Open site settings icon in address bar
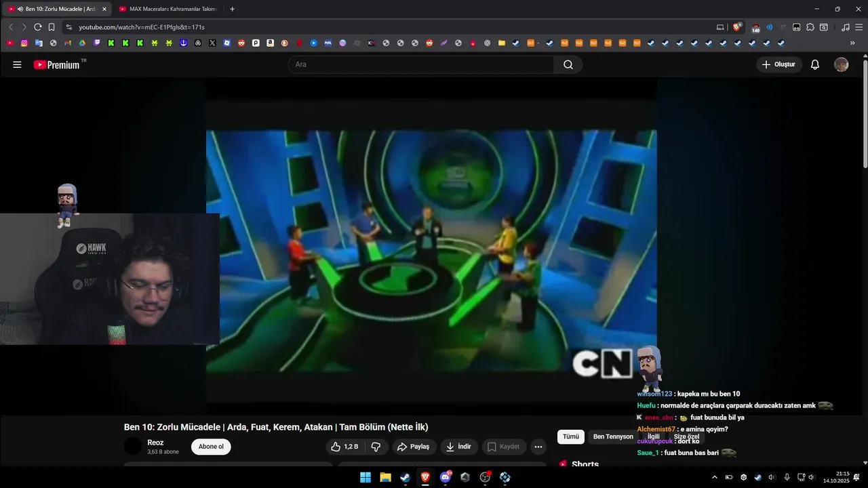The height and width of the screenshot is (488, 868). pyautogui.click(x=68, y=27)
